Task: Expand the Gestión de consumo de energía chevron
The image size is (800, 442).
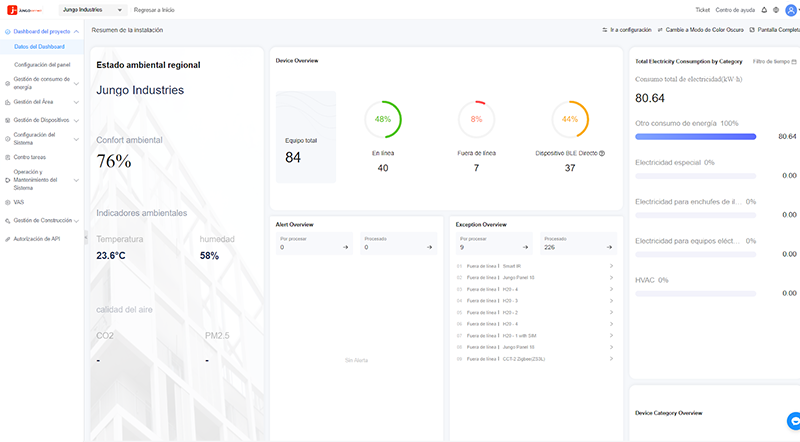Action: (76, 84)
